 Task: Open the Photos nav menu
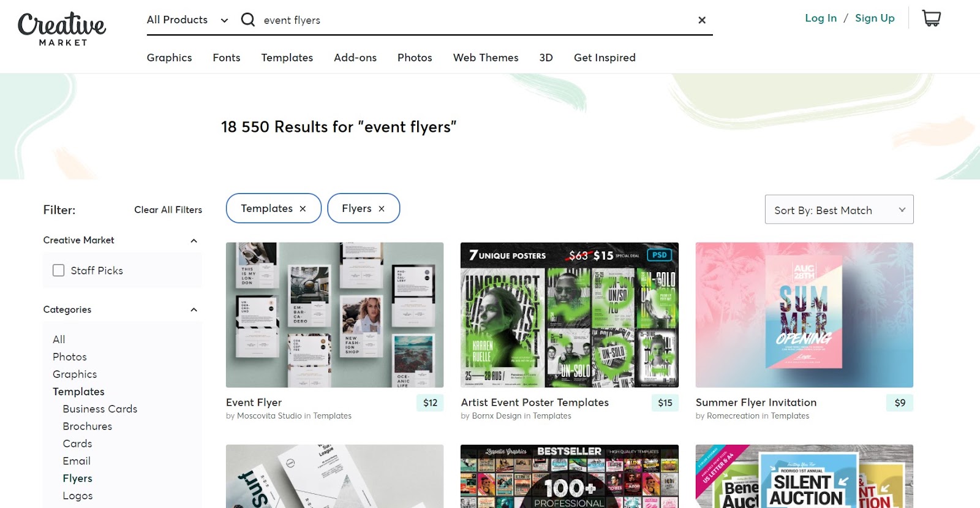pos(415,58)
